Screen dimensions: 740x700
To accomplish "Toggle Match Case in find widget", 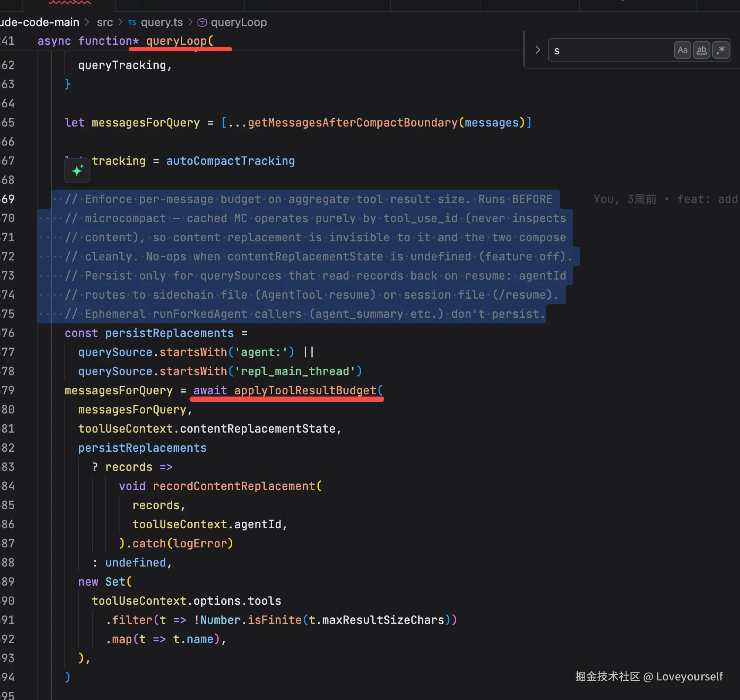I will (x=682, y=50).
